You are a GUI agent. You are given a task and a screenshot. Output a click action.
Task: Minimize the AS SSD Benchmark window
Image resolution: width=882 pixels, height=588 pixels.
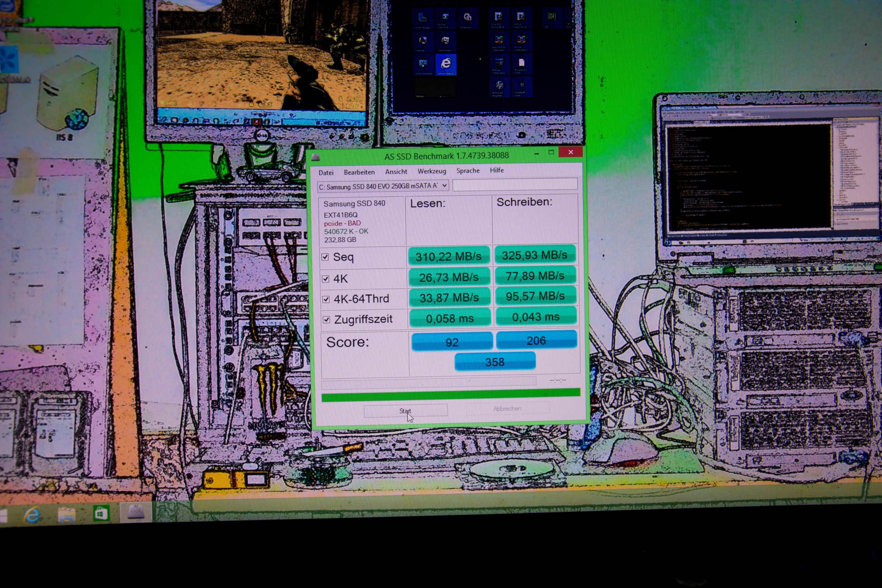click(x=537, y=153)
